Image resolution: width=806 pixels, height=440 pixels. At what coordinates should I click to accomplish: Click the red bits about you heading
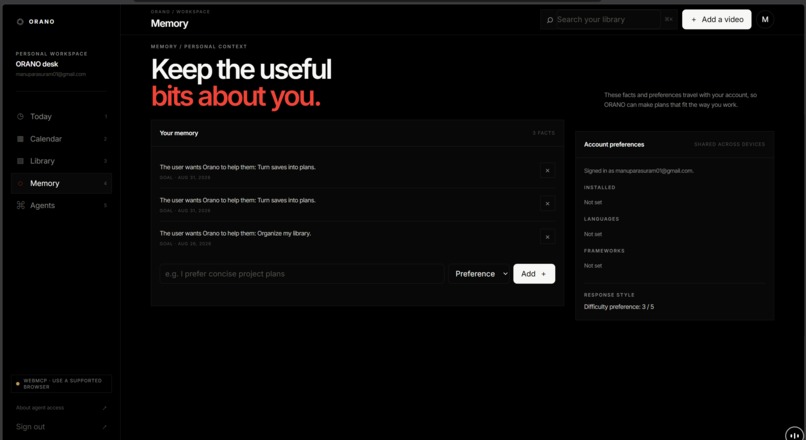pyautogui.click(x=236, y=97)
